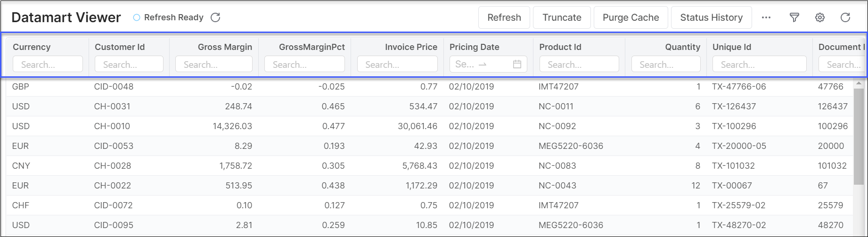The width and height of the screenshot is (868, 237).
Task: Open the settings gear icon
Action: [x=820, y=17]
